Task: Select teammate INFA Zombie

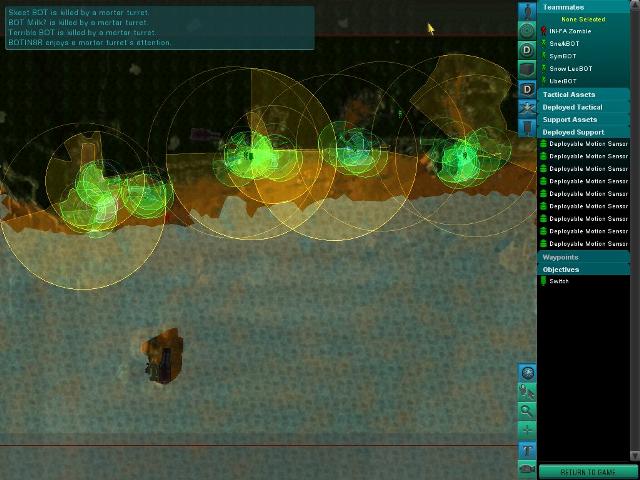Action: 570,31
